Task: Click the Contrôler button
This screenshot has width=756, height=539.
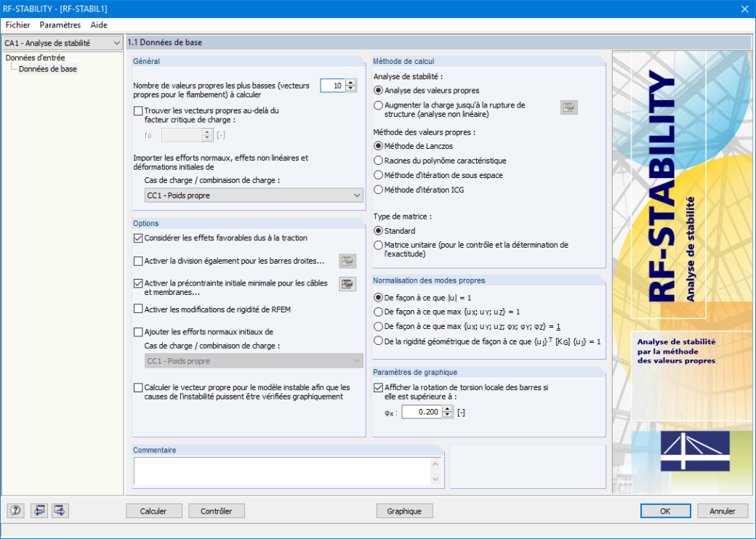Action: 217,511
